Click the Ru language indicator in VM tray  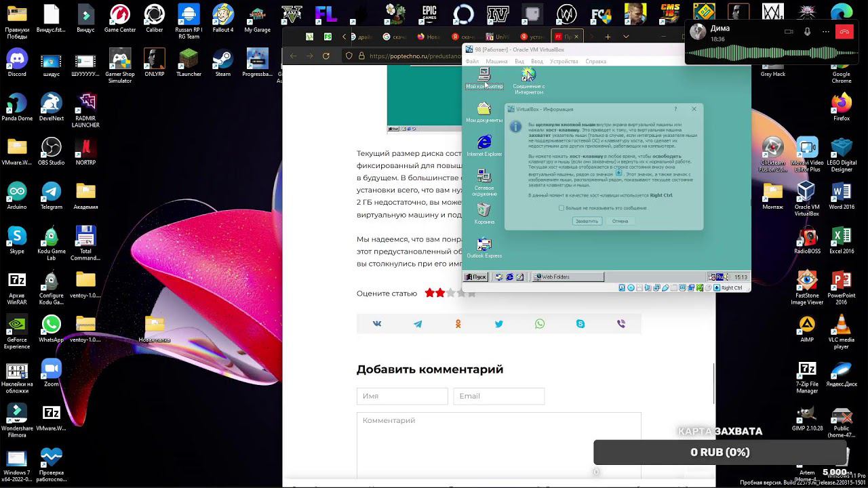pos(719,277)
